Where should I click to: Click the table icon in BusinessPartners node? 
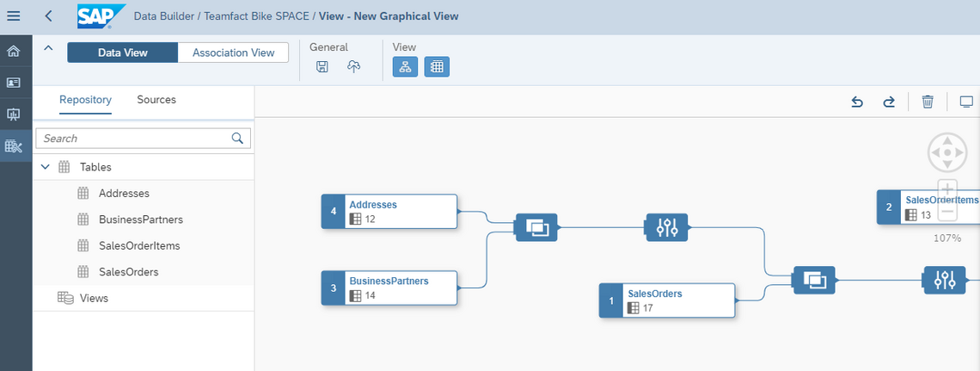(x=355, y=295)
